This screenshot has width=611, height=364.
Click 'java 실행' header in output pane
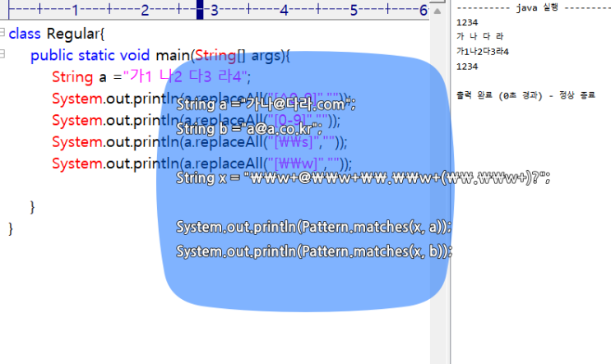click(537, 7)
